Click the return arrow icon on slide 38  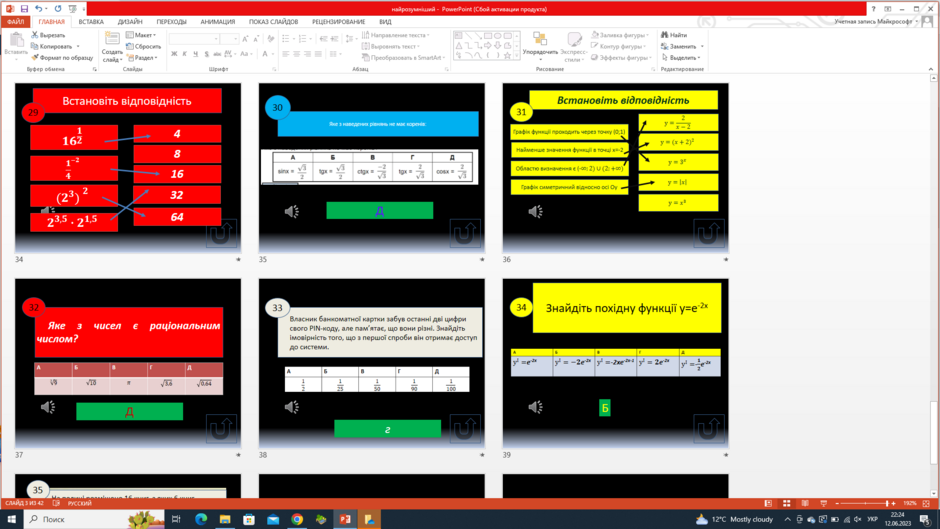click(x=465, y=429)
